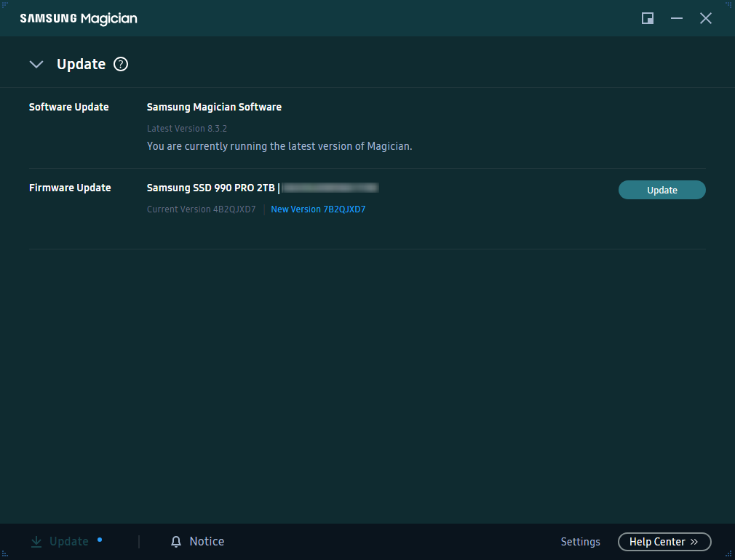The width and height of the screenshot is (735, 560).
Task: Open the Help Center button
Action: coord(664,542)
